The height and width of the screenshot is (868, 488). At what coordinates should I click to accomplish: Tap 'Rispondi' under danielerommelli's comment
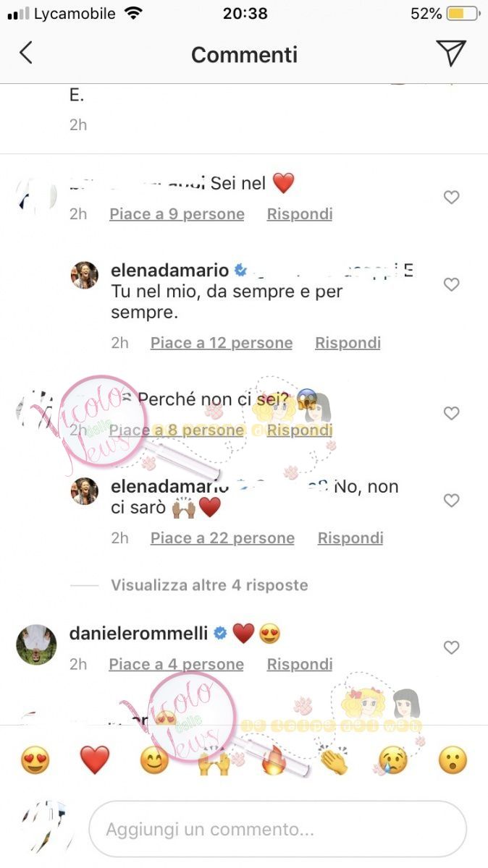(x=300, y=664)
